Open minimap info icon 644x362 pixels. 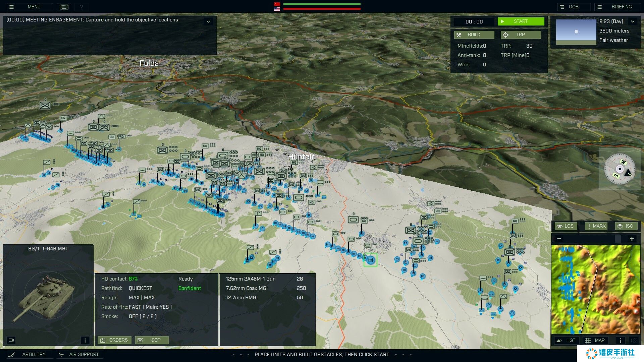tap(620, 341)
